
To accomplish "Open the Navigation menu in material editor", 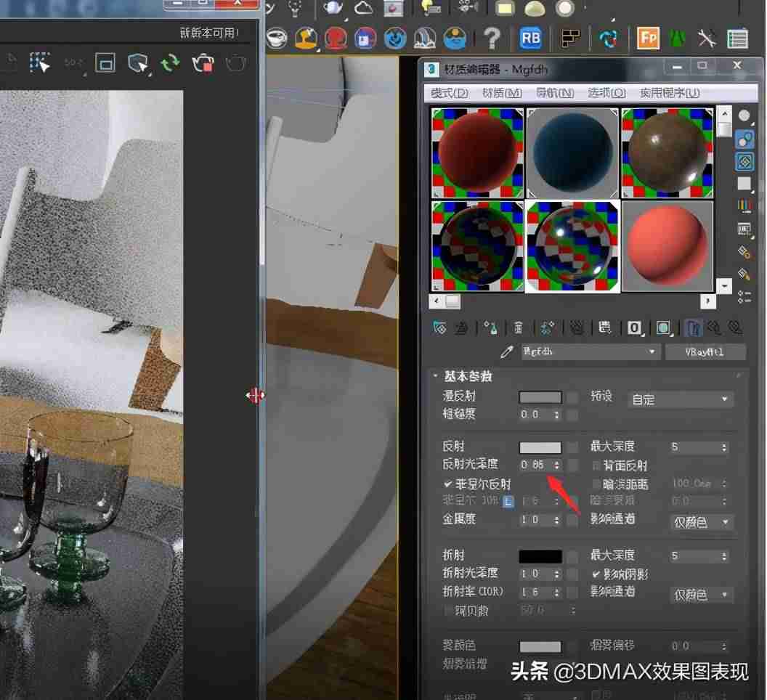I will click(555, 93).
